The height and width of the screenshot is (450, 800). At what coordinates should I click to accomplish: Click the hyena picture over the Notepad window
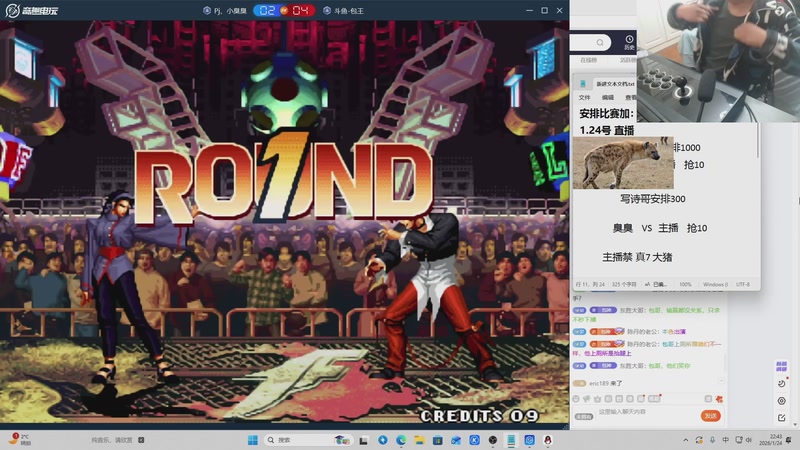pos(623,163)
